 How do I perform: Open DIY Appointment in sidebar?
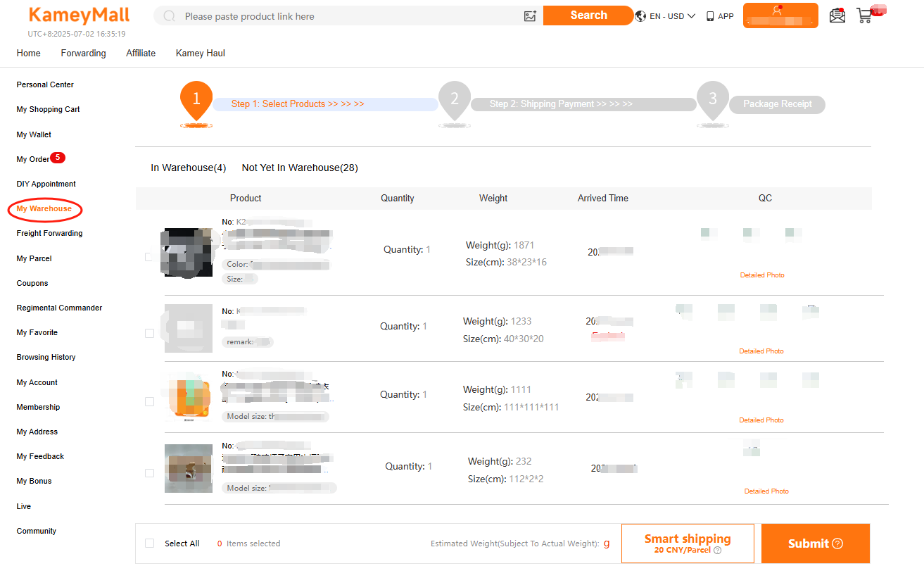tap(46, 184)
